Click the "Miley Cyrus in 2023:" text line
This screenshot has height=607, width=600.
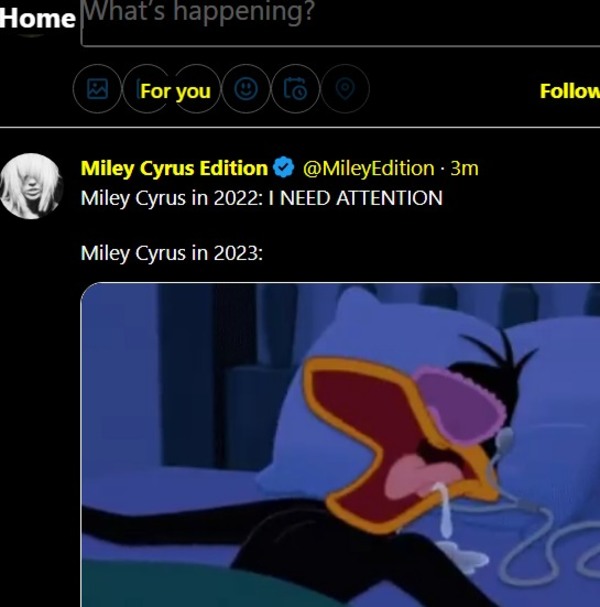pyautogui.click(x=171, y=253)
